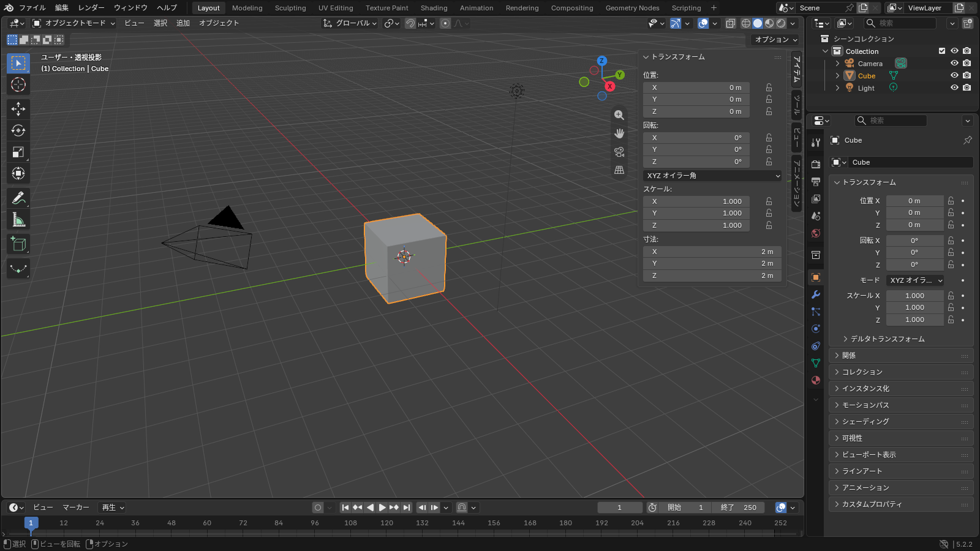This screenshot has width=980, height=551.
Task: Open Material properties tab icon
Action: pos(816,380)
